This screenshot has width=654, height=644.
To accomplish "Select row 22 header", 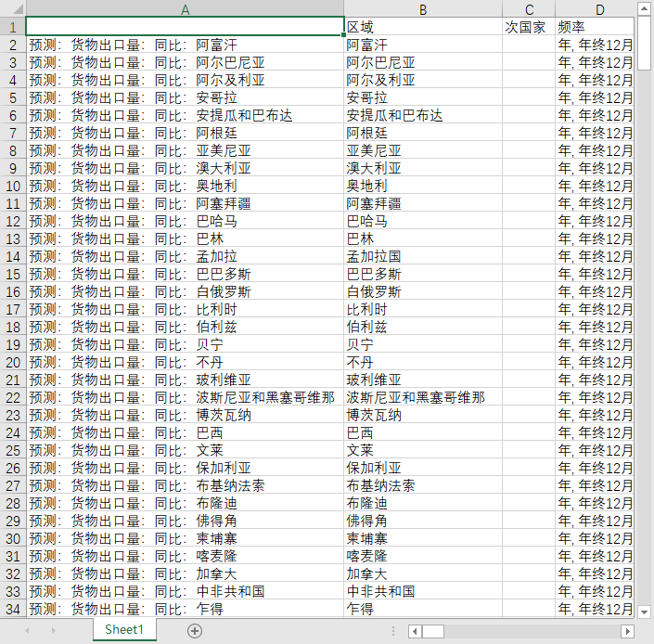I will [x=13, y=397].
